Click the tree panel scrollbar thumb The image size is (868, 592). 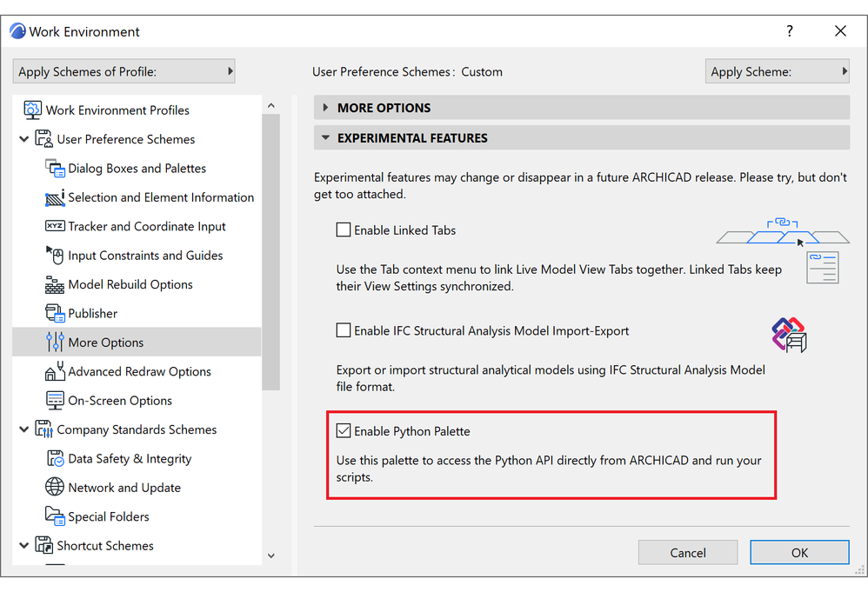(x=270, y=252)
